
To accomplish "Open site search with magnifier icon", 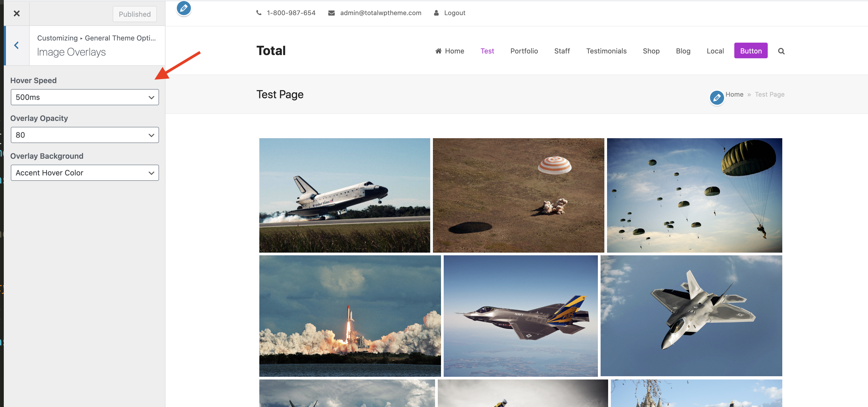I will 781,51.
